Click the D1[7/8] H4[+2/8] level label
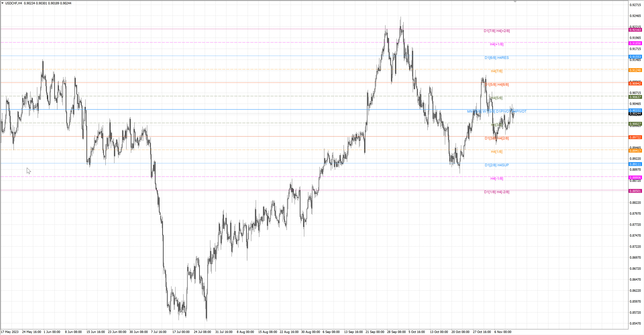The width and height of the screenshot is (644, 335). [496, 31]
